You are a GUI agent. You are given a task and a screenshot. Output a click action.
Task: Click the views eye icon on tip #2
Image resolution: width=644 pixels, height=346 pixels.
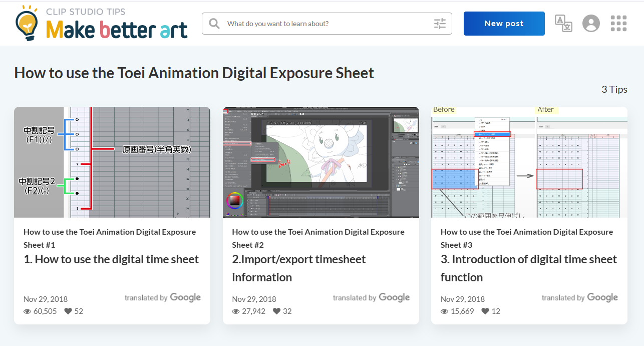[236, 311]
